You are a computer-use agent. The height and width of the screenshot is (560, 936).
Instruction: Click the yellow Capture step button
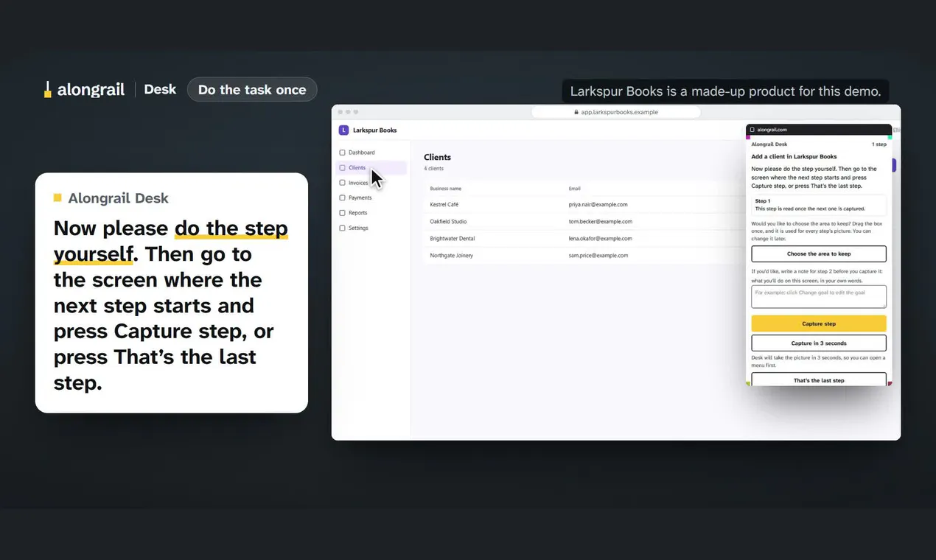tap(819, 323)
